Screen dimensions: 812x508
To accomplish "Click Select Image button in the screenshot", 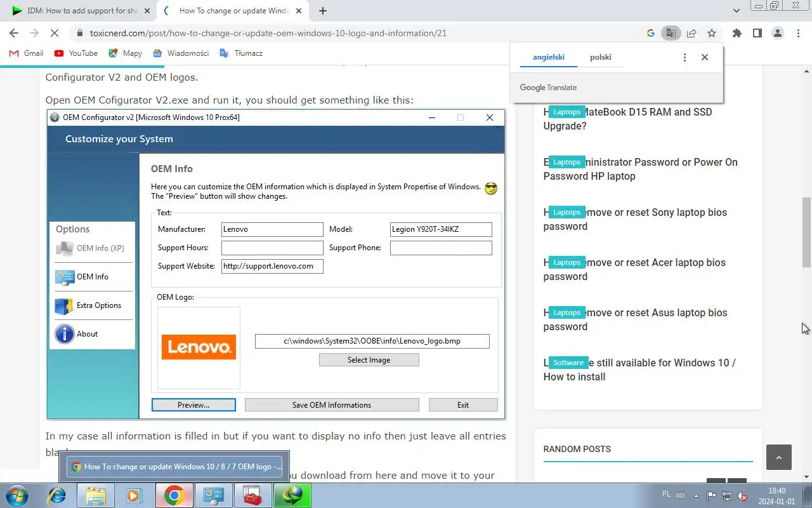I will (x=369, y=359).
